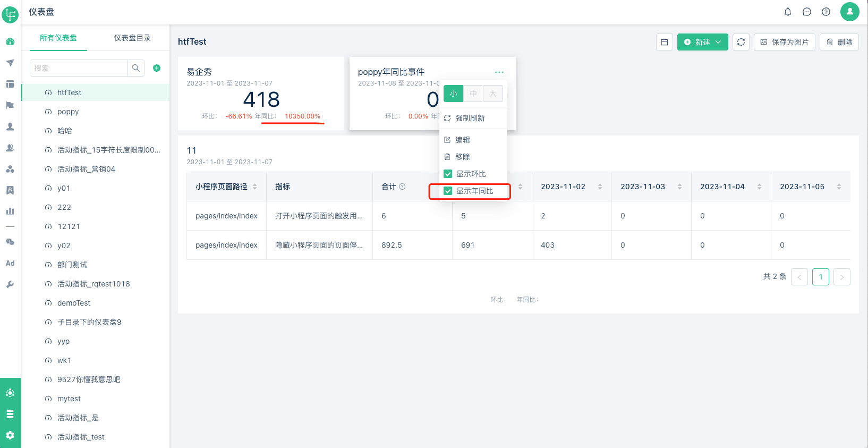Click the 保存为图片 button
Screen dimensions: 868x448
[x=784, y=42]
